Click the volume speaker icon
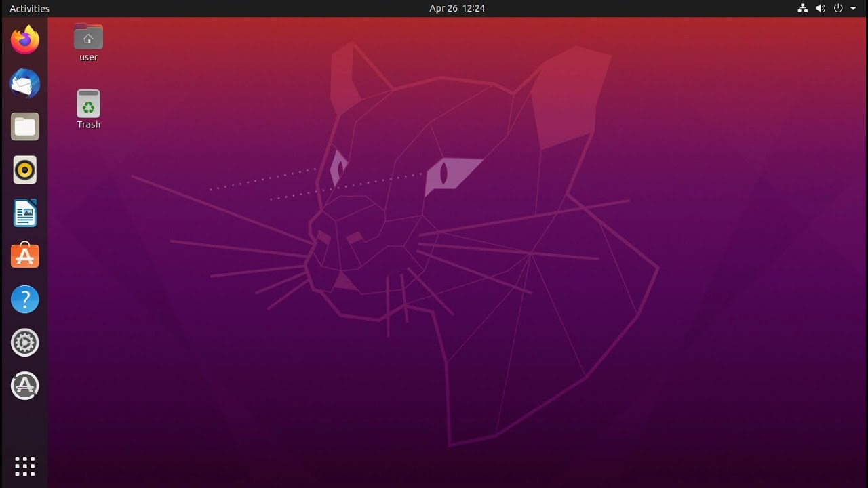This screenshot has height=488, width=868. coord(821,9)
